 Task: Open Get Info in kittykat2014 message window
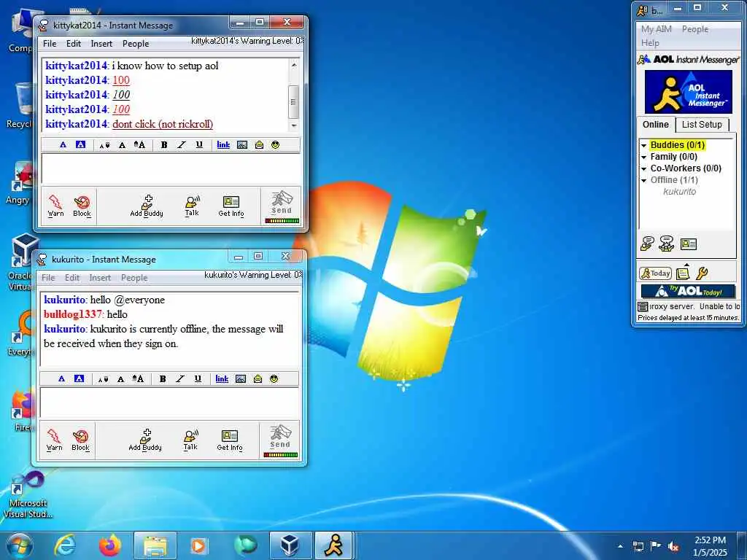(231, 206)
